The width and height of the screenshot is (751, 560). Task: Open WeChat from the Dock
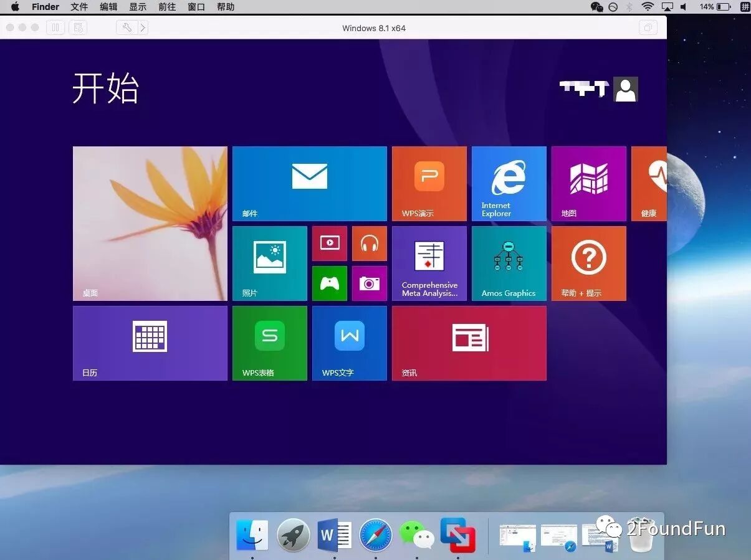(416, 535)
